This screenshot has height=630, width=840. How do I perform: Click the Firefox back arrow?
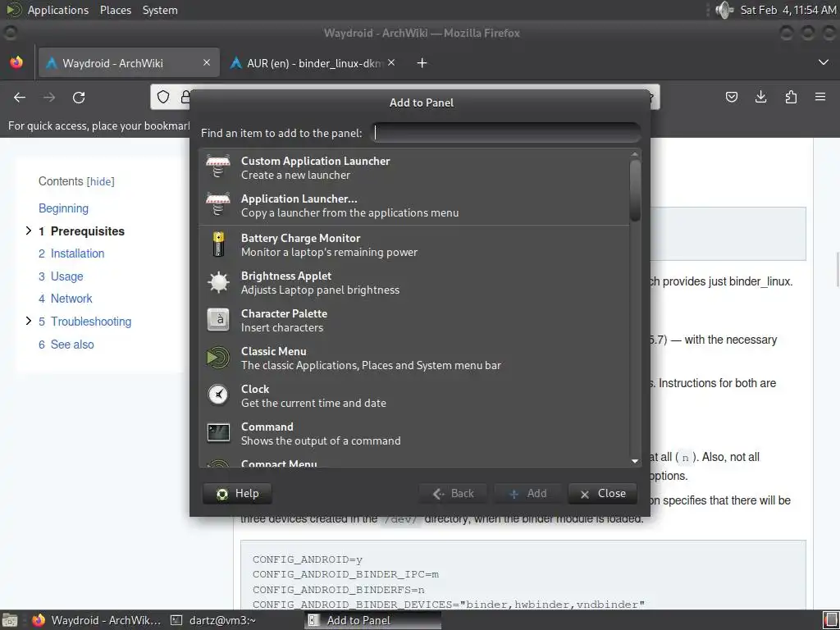20,98
